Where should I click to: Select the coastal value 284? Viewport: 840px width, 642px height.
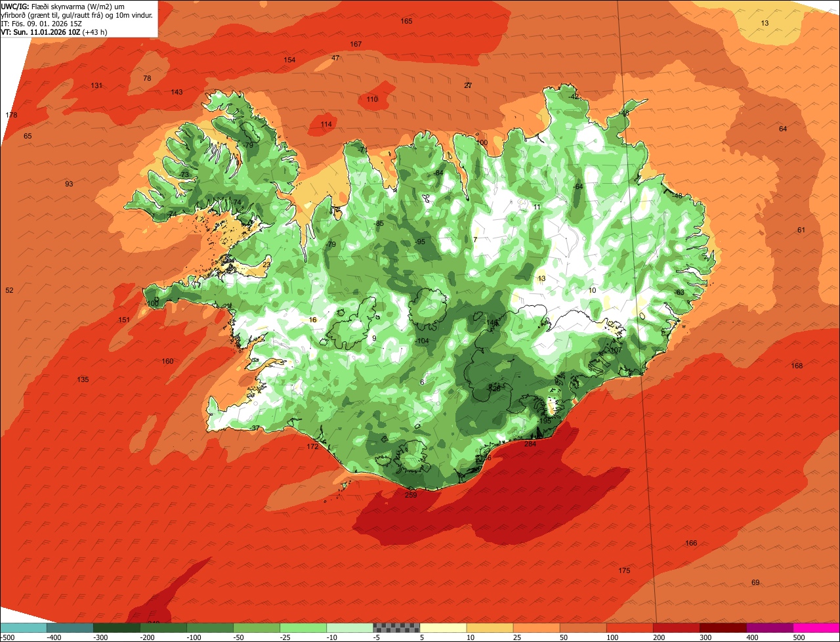click(530, 444)
